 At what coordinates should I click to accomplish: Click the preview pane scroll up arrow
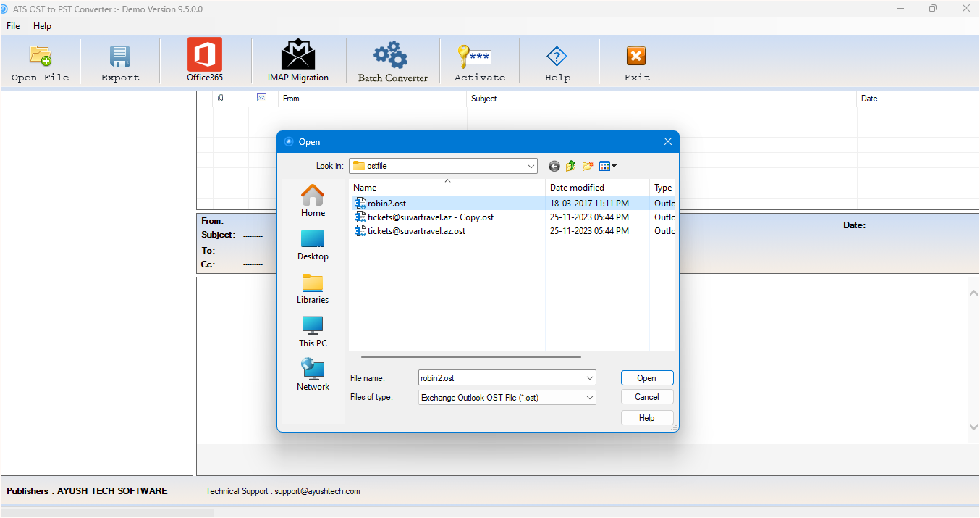(x=973, y=293)
